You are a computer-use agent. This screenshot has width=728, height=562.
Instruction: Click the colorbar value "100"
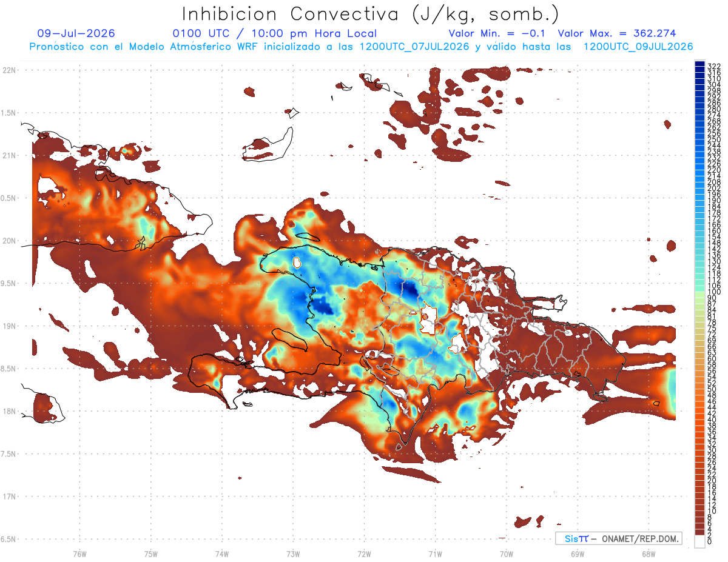coord(714,292)
